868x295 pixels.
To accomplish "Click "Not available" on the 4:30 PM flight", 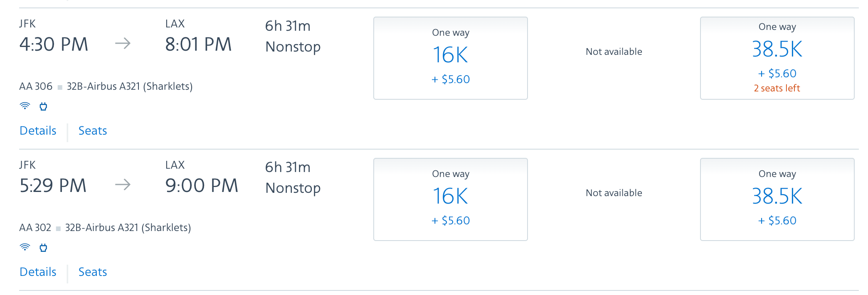I will pos(614,52).
